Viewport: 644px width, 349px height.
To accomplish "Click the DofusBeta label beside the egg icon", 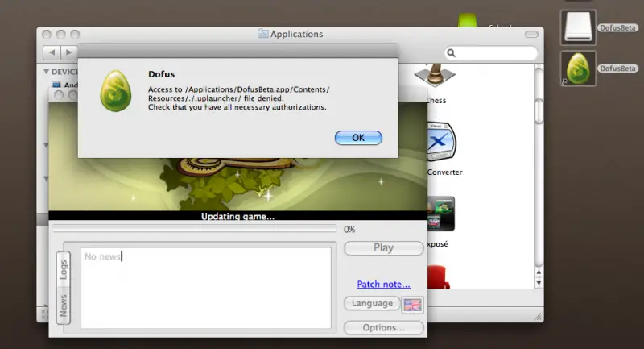I will [617, 69].
